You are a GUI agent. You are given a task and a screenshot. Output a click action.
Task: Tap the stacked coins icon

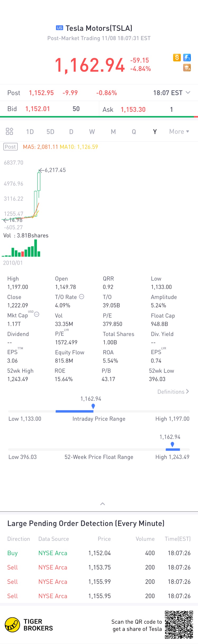click(187, 68)
